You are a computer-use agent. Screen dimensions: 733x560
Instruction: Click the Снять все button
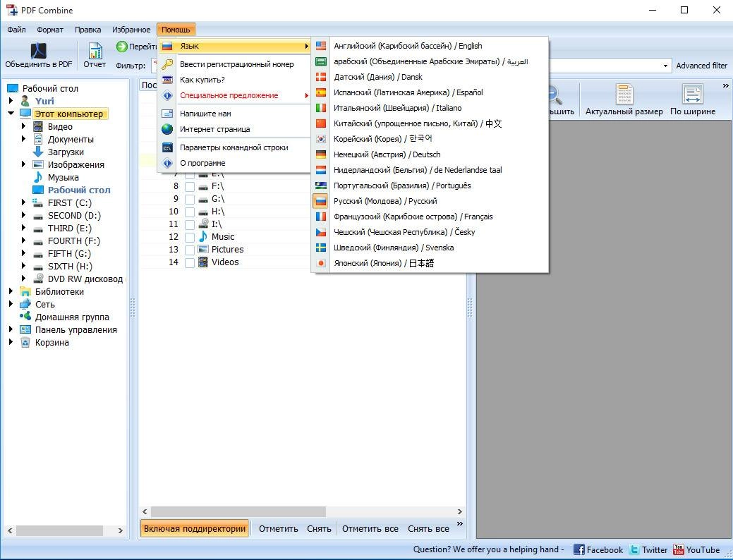point(428,529)
